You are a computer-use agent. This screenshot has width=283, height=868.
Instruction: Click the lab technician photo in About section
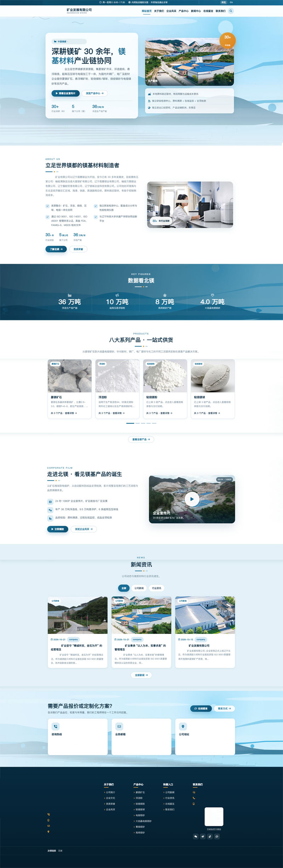click(x=190, y=205)
